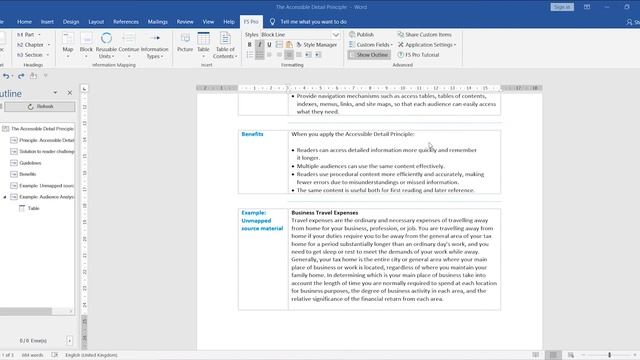The image size is (640, 360).
Task: Open the Mailings tab
Action: [158, 22]
